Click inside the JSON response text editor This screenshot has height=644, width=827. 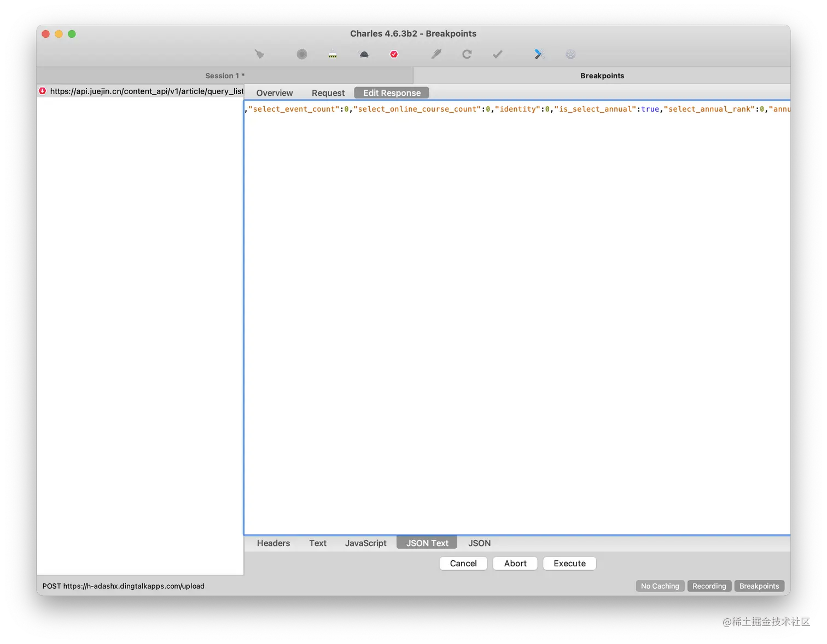(x=517, y=317)
